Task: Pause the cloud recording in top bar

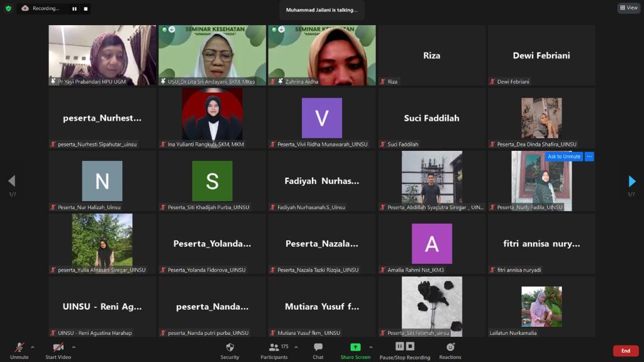Action: [x=74, y=9]
